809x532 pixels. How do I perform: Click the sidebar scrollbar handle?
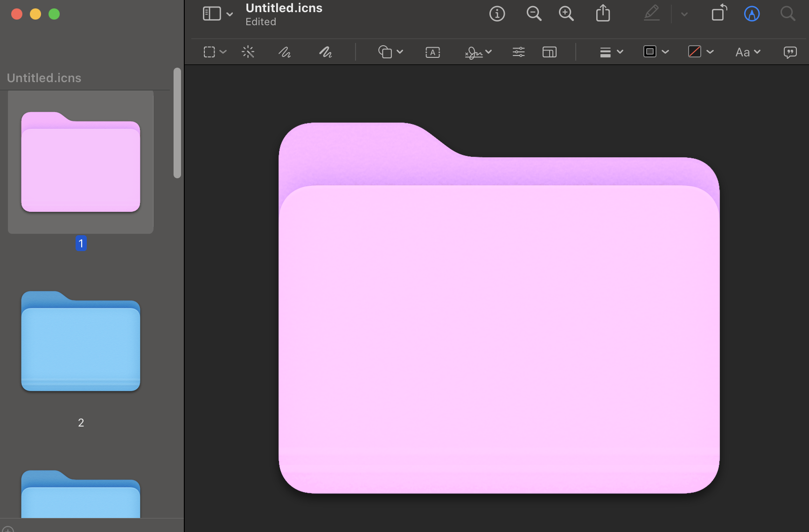tap(177, 123)
